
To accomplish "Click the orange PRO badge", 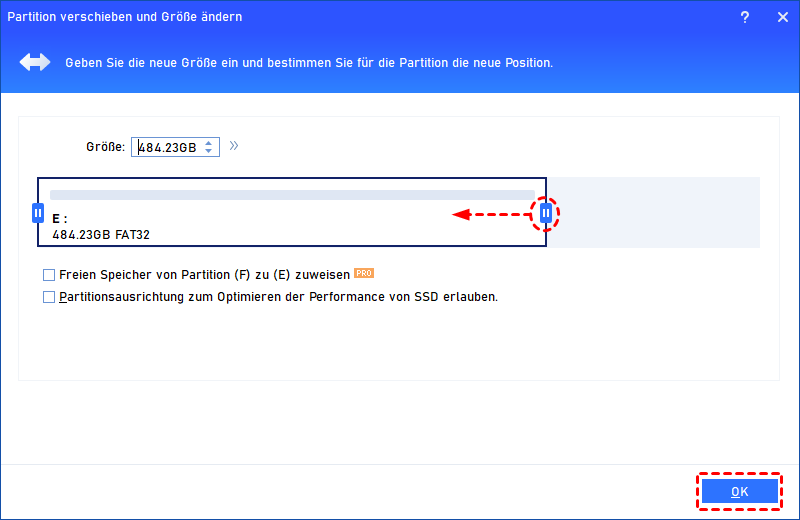I will 364,273.
